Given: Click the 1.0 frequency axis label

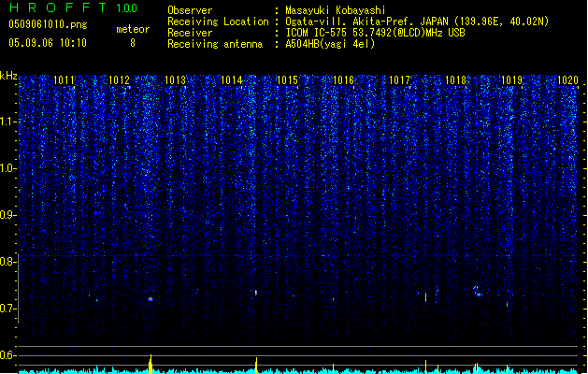Looking at the screenshot, I should [x=7, y=169].
